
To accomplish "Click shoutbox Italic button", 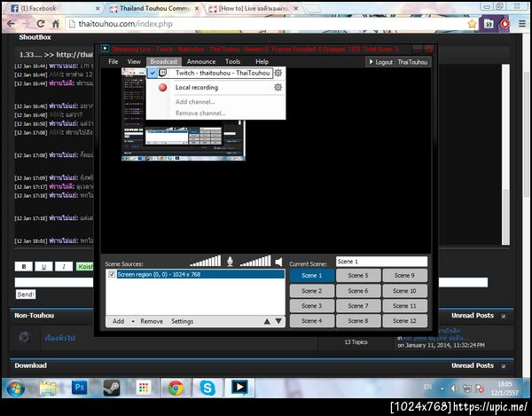I will [x=64, y=266].
